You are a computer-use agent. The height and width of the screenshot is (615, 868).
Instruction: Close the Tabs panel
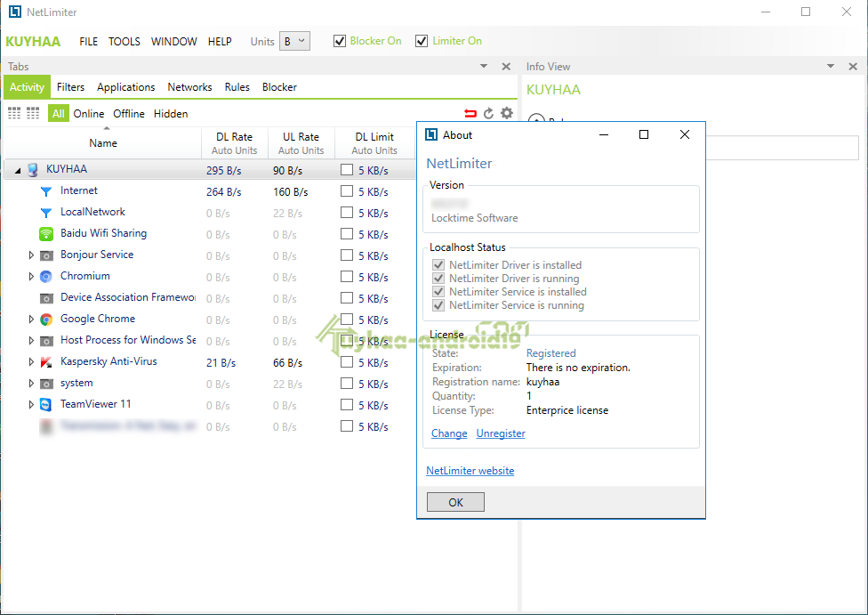point(506,67)
